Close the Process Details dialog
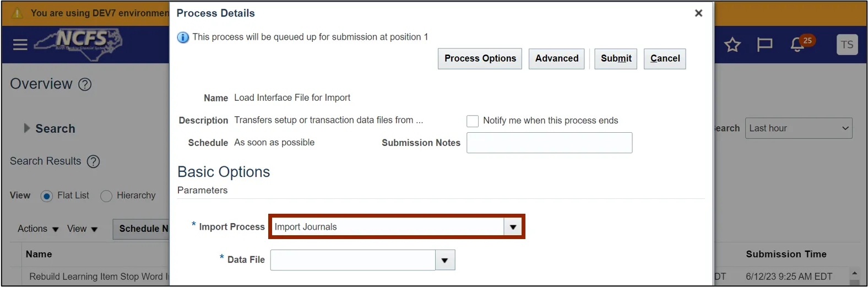The image size is (868, 287). click(x=698, y=13)
